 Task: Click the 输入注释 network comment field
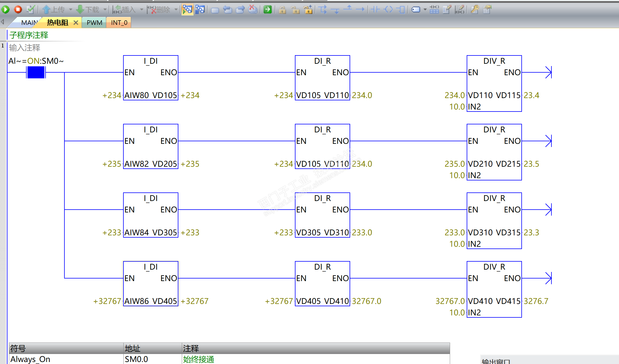coord(25,48)
